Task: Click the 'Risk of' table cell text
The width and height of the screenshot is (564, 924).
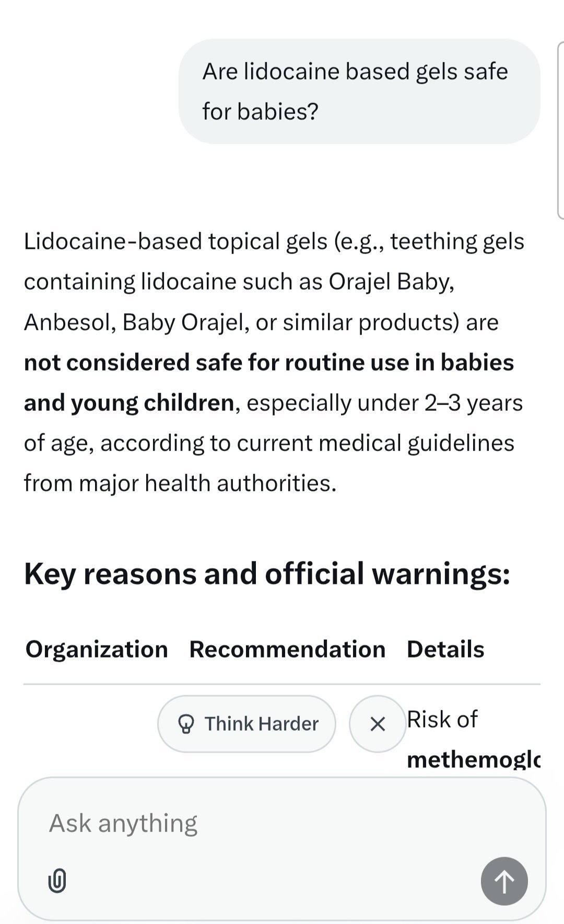Action: click(x=442, y=720)
